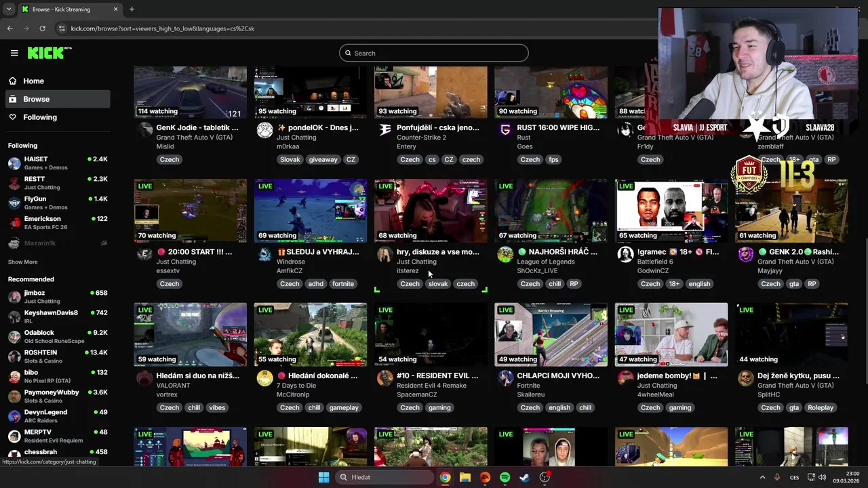Open League of Legends category link

click(x=546, y=262)
